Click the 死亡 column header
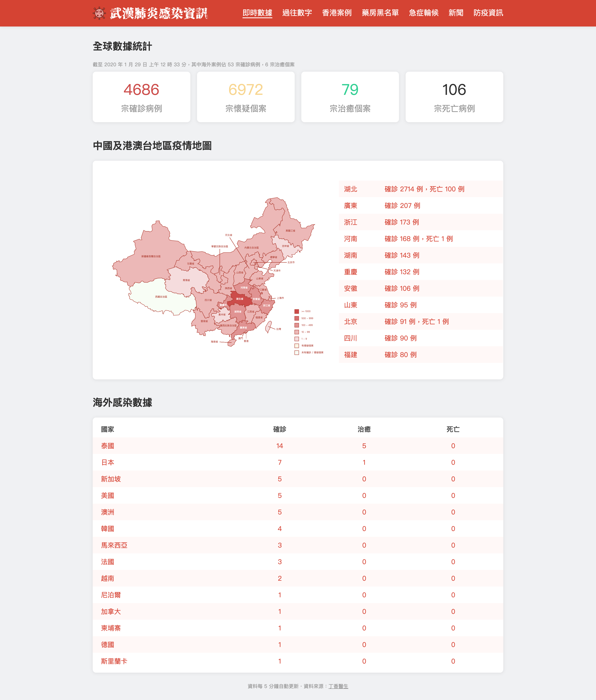The height and width of the screenshot is (700, 596). (453, 429)
